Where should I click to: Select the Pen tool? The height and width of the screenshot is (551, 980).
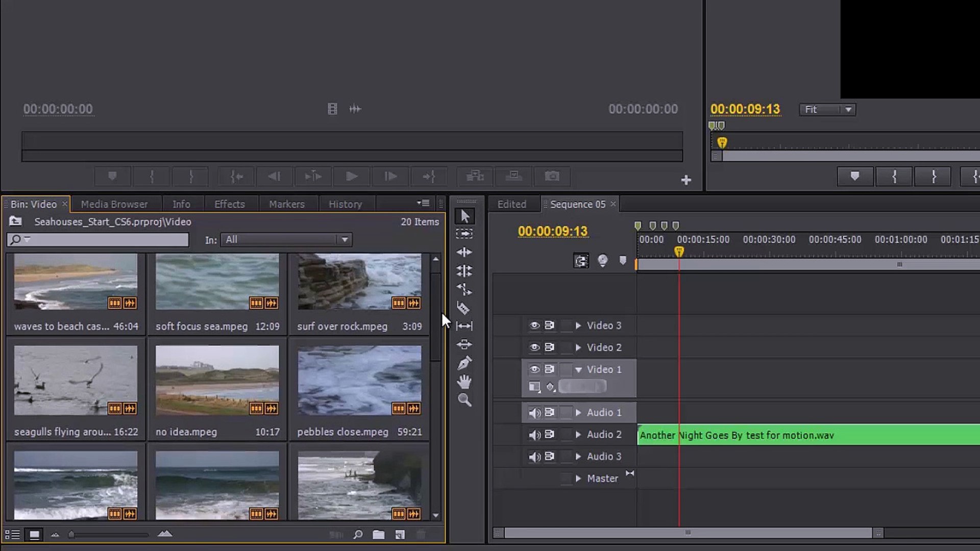(x=464, y=363)
